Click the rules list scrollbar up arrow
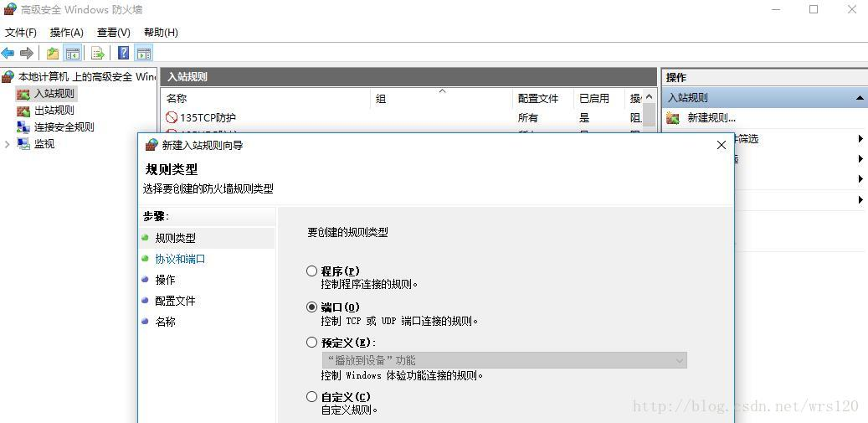The image size is (868, 423). tap(650, 97)
